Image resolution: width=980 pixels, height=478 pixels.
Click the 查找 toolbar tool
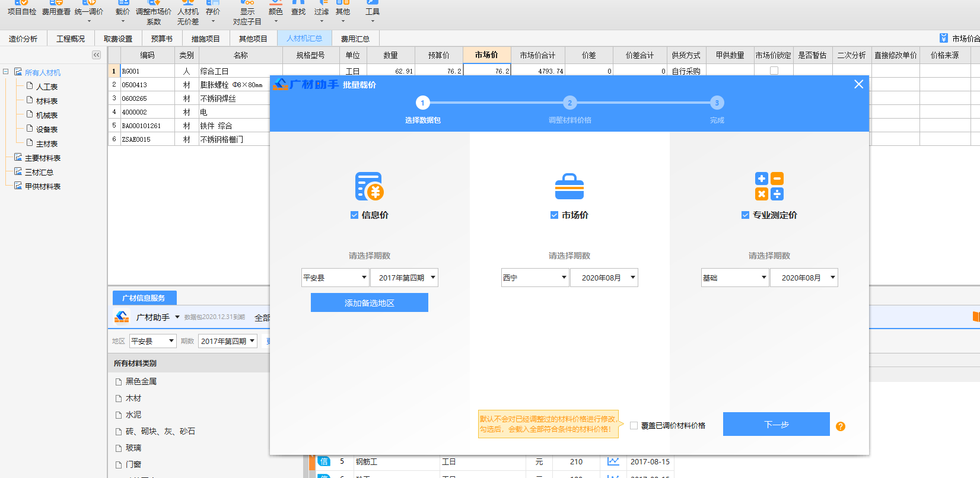tap(298, 8)
